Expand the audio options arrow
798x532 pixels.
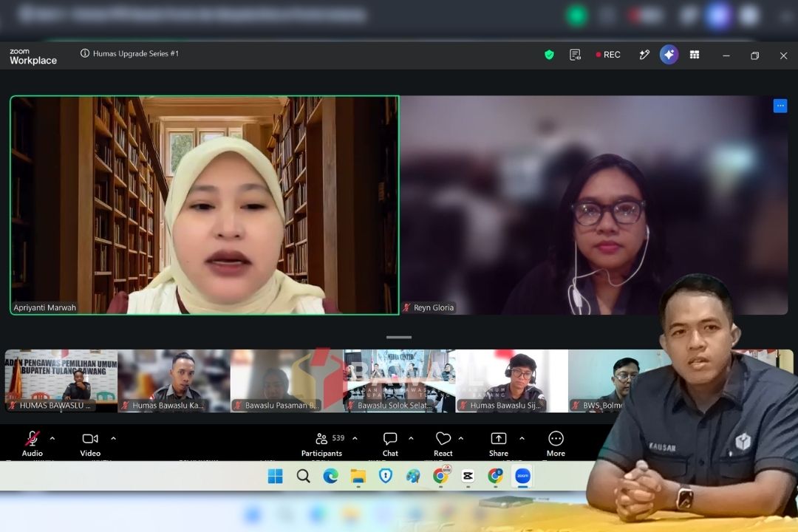coord(52,438)
